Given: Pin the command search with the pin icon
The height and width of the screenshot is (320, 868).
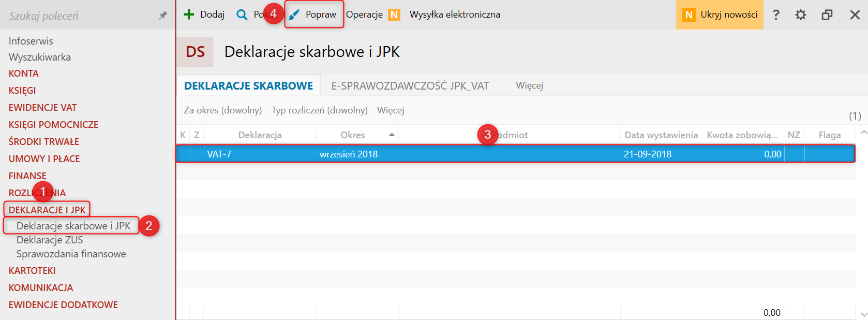Looking at the screenshot, I should tap(163, 16).
